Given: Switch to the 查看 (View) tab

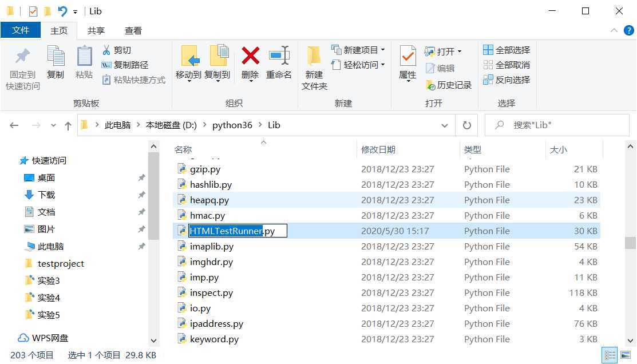Looking at the screenshot, I should point(133,30).
